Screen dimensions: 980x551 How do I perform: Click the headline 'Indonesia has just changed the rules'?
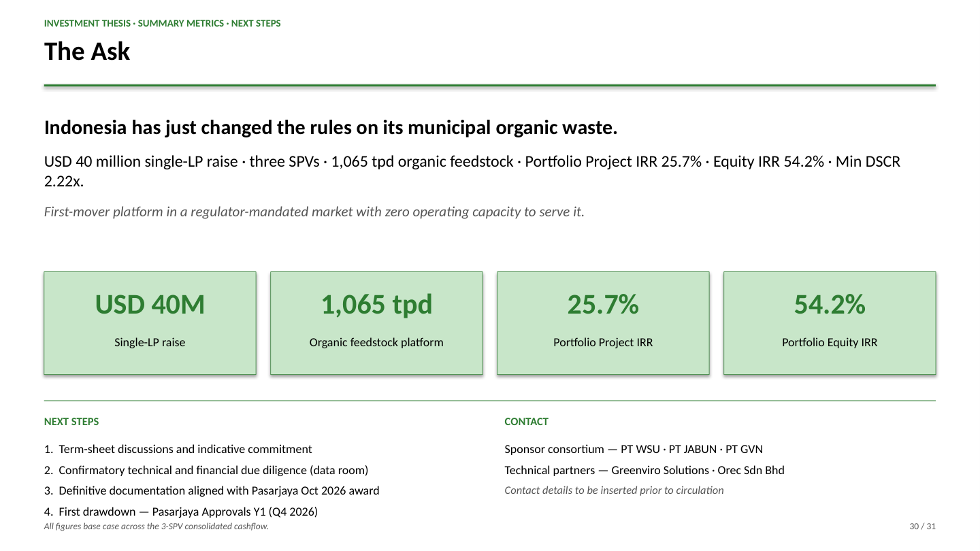tap(331, 128)
